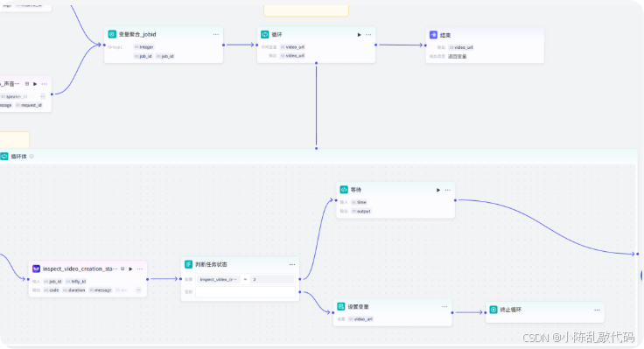Click the code output tag
This screenshot has width=644, height=349.
pos(52,290)
